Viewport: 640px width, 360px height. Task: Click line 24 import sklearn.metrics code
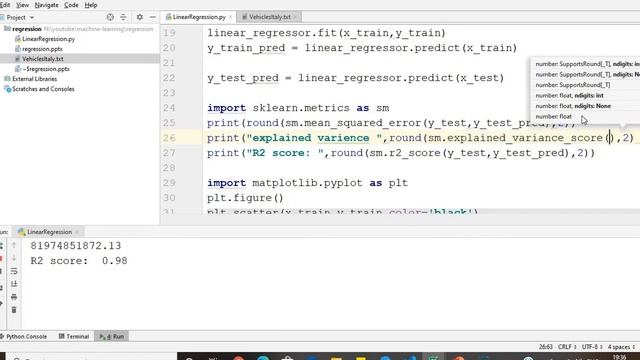(298, 108)
